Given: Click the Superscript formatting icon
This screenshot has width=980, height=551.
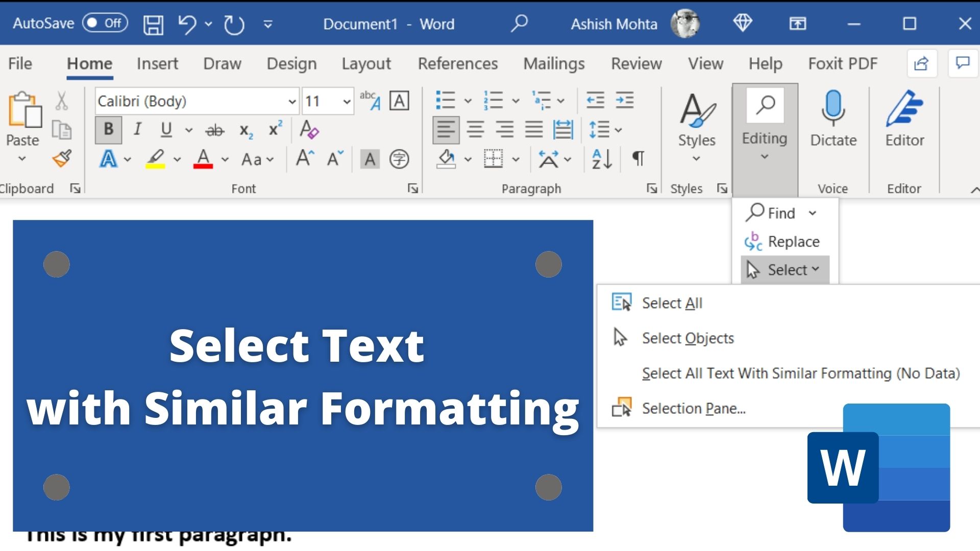Looking at the screenshot, I should click(273, 129).
